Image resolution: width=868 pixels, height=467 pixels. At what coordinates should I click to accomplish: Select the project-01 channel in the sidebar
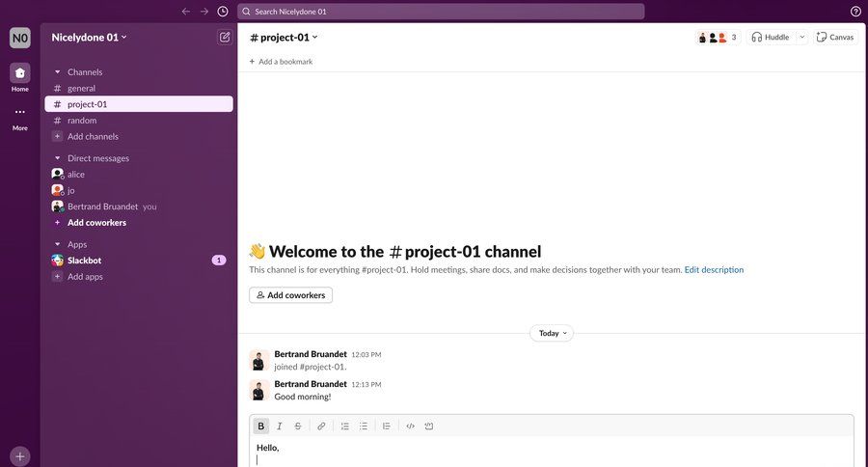[139, 104]
